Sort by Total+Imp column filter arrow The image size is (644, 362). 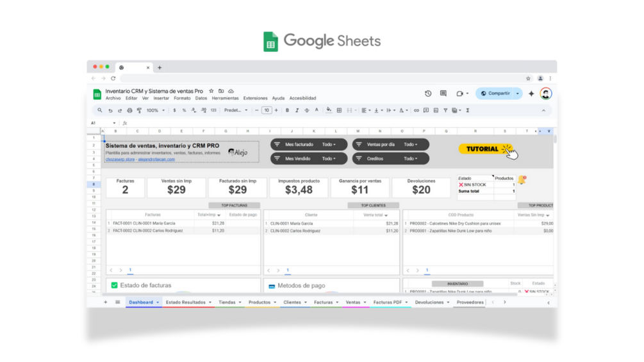(x=219, y=215)
